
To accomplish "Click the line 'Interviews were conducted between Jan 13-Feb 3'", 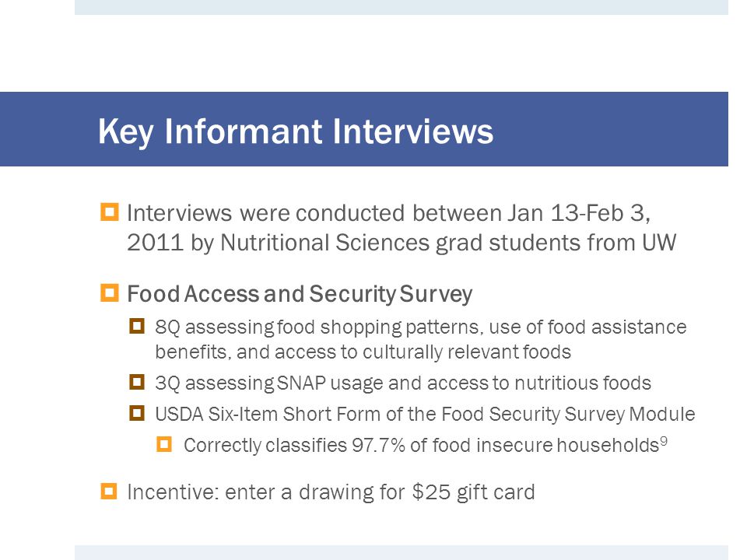I will pyautogui.click(x=389, y=213).
